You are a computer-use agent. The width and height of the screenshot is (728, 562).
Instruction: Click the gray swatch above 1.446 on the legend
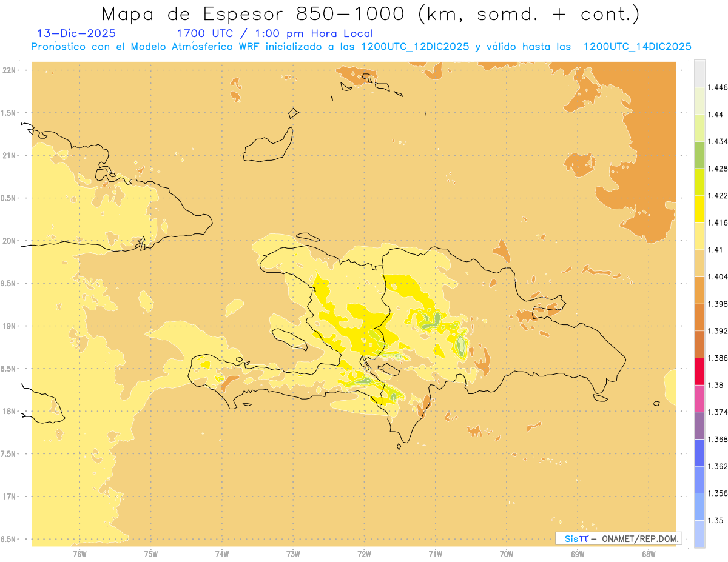click(699, 73)
